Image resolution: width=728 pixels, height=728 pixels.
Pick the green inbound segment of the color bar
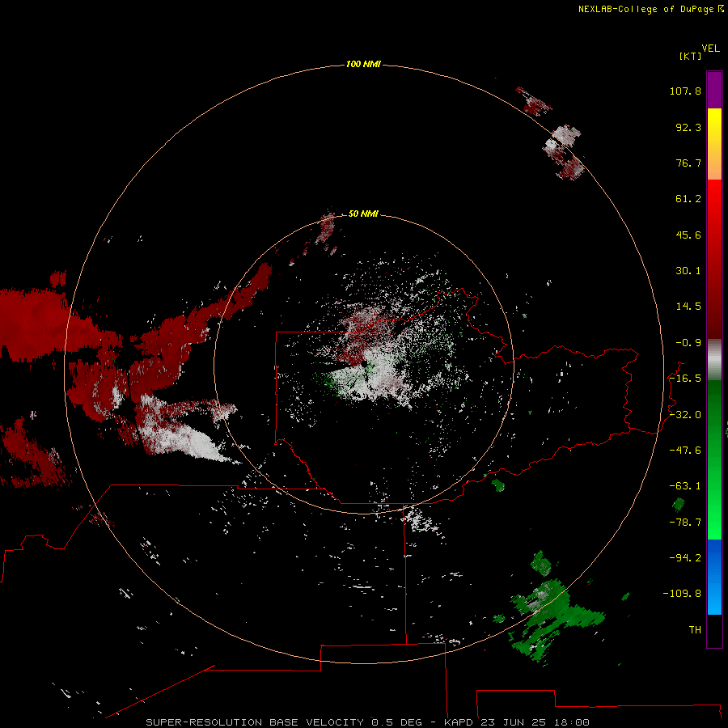[714, 459]
